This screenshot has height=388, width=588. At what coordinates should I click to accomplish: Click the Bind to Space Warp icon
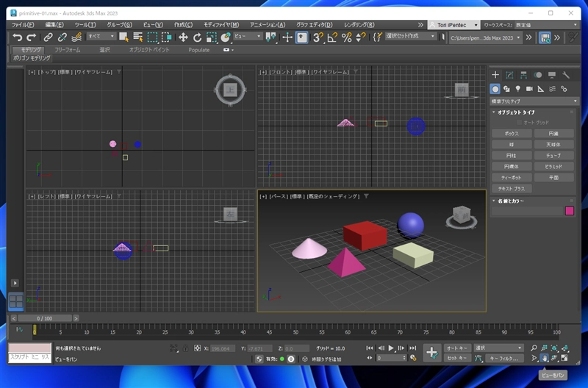(76, 37)
